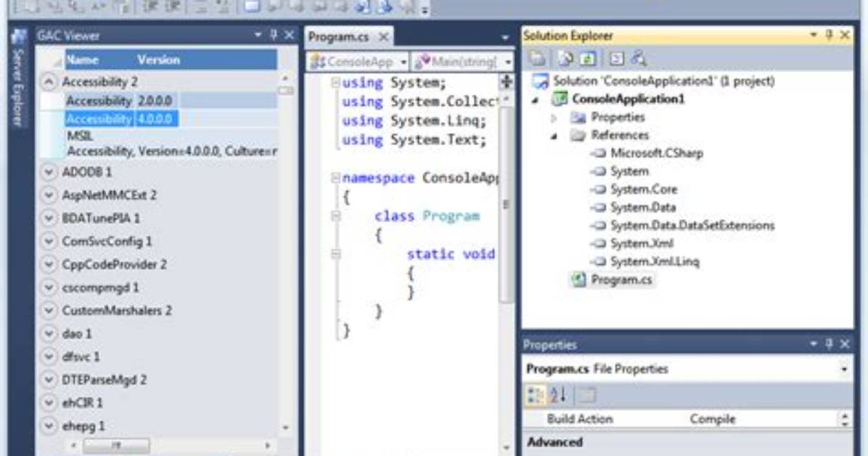Open the Server Explorer side tab

18,78
